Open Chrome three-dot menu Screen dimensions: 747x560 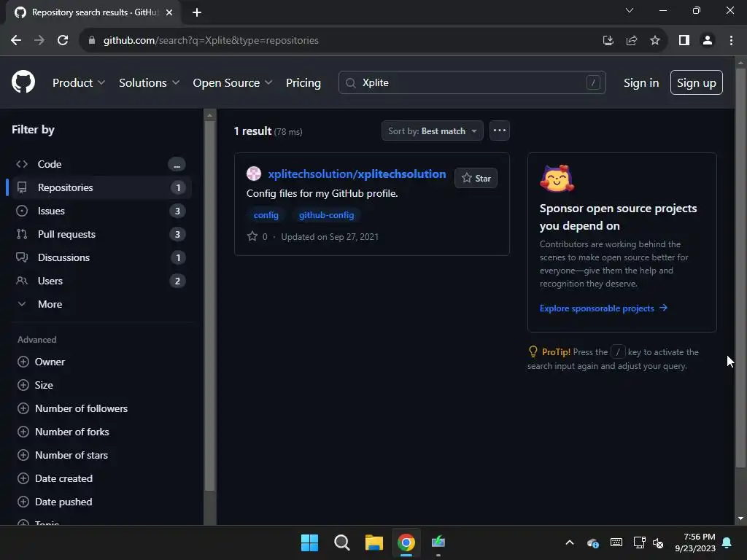click(x=731, y=41)
